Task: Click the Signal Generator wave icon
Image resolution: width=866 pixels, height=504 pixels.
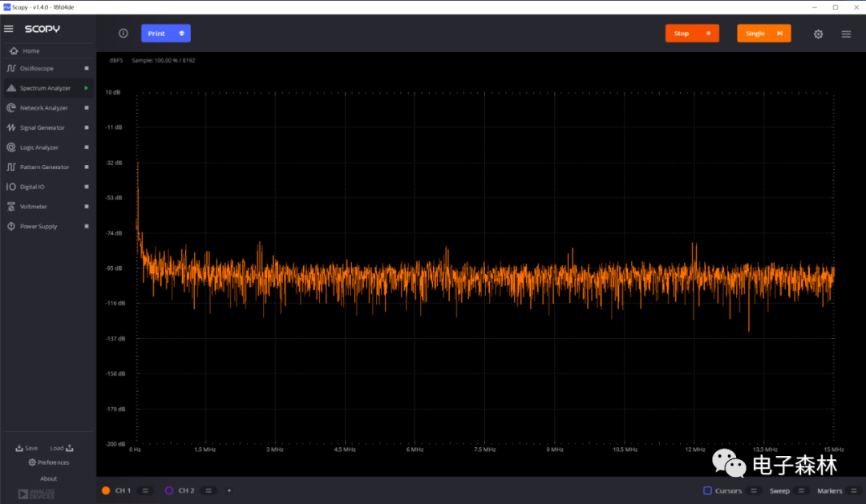Action: (11, 127)
